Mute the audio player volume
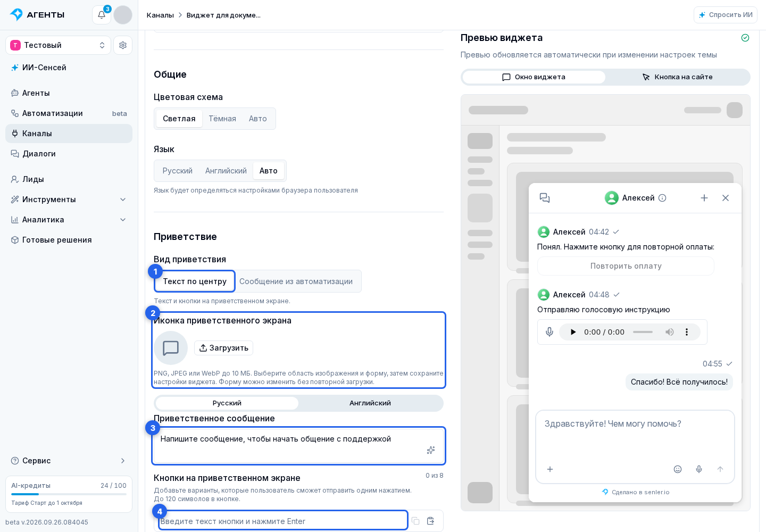766x532 pixels. click(x=670, y=332)
